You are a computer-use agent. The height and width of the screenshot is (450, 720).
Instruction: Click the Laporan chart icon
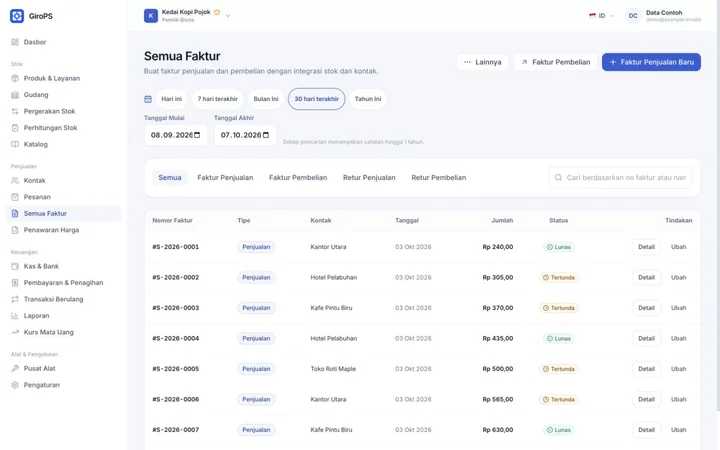[15, 316]
